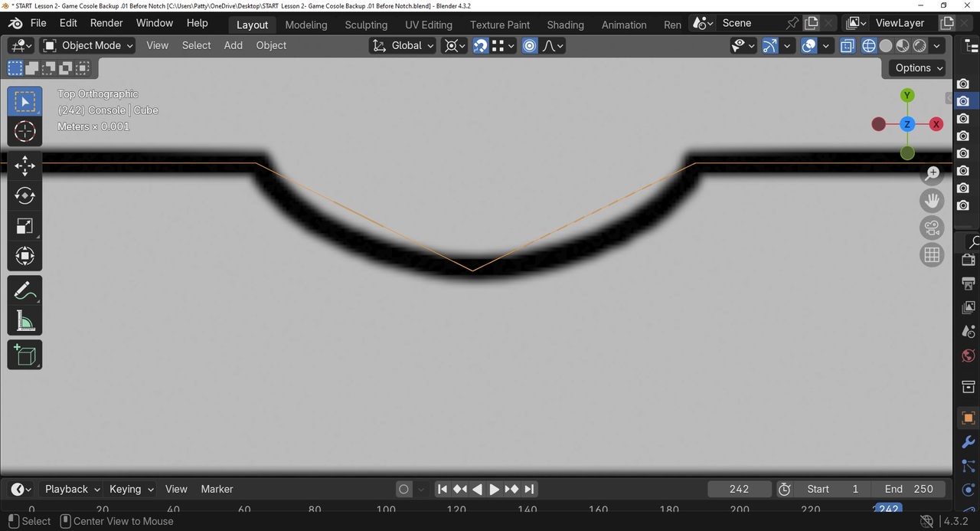
Task: Open the Object properties orange square tab
Action: tap(968, 418)
